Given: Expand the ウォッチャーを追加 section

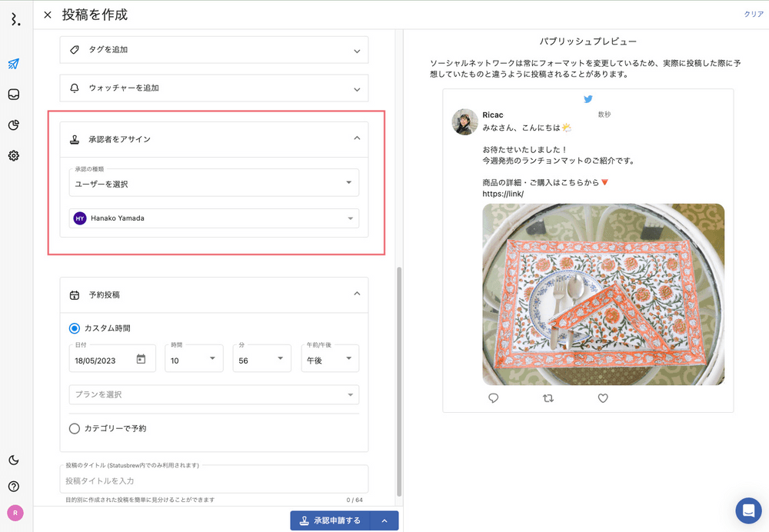Looking at the screenshot, I should pos(214,88).
